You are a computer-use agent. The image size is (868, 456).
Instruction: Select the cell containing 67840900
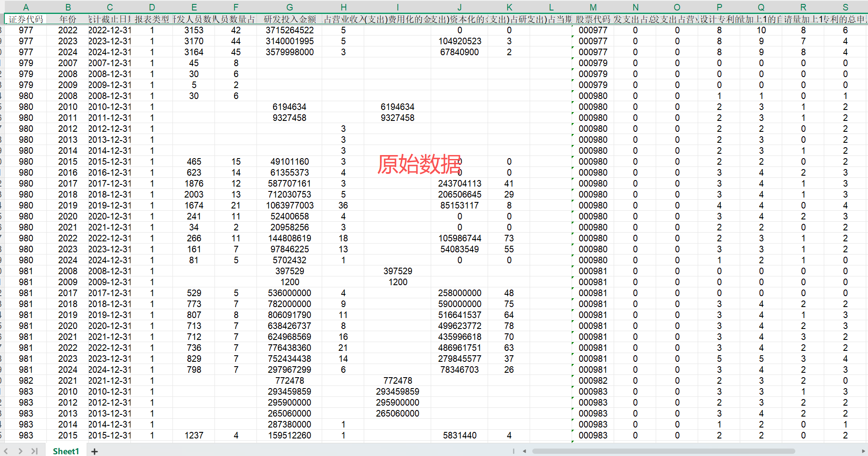pyautogui.click(x=460, y=52)
